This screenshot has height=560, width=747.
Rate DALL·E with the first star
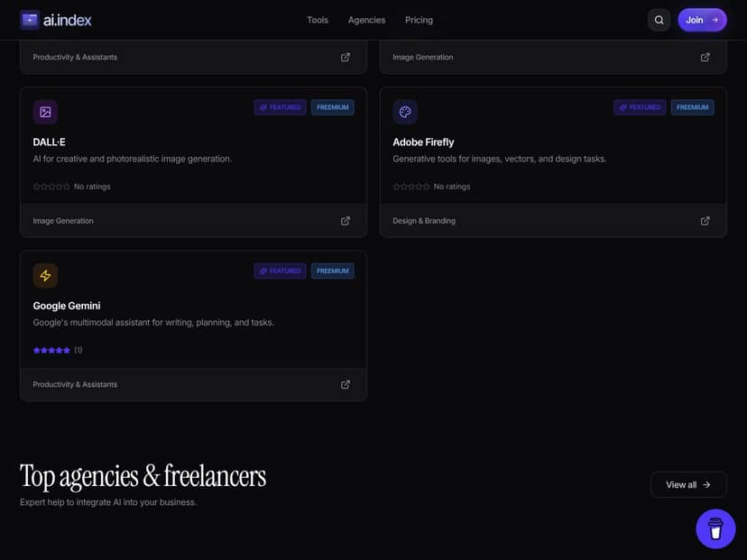tap(35, 186)
